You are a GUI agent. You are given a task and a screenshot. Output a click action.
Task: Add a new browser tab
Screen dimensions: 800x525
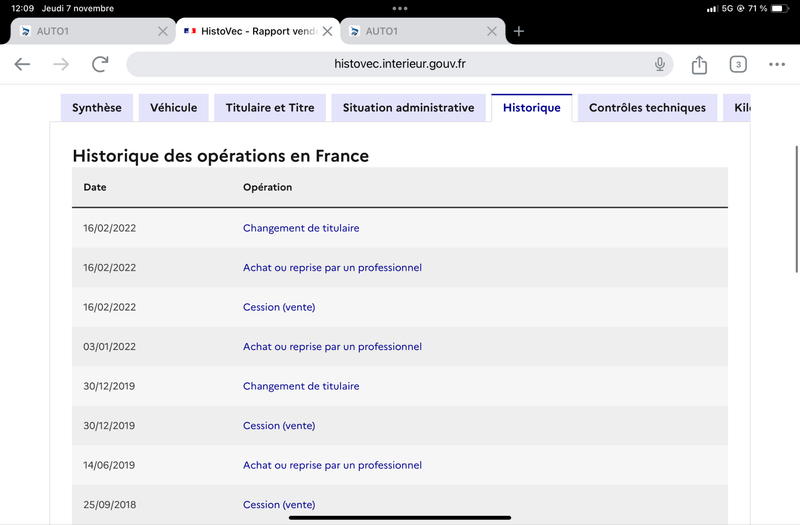519,31
